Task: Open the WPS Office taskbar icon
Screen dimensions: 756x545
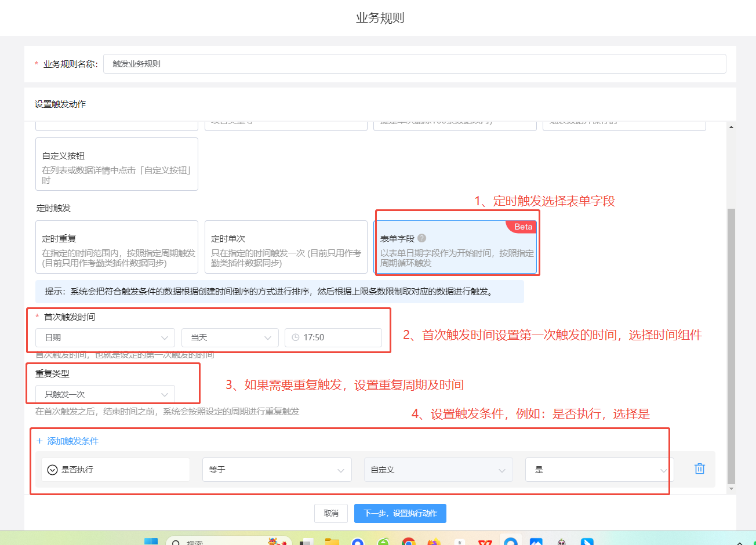Action: pos(485,542)
